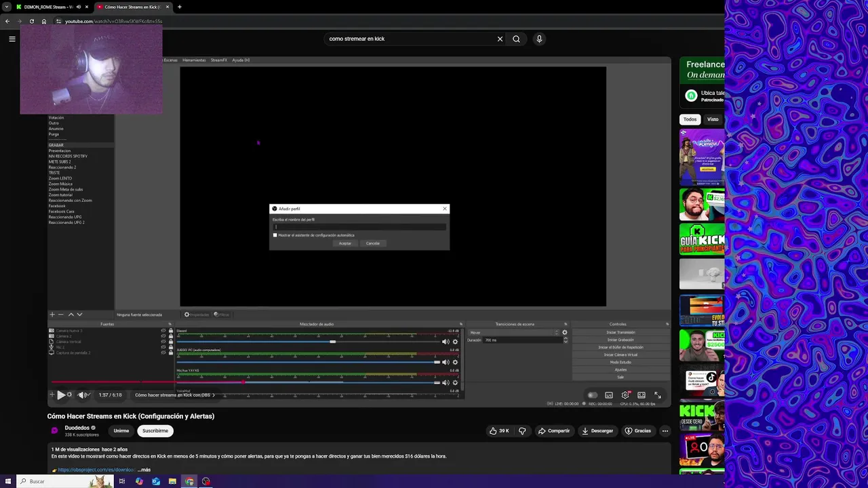868x488 pixels.
Task: Open the browser home page
Action: 44,21
